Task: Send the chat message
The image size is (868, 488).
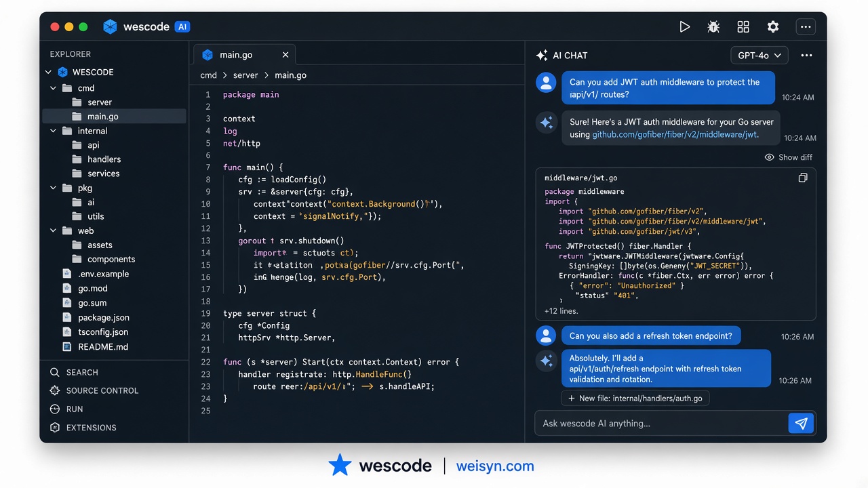Action: point(801,424)
